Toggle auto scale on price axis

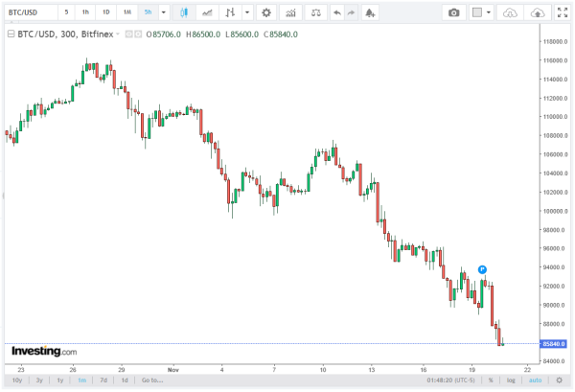(x=535, y=380)
